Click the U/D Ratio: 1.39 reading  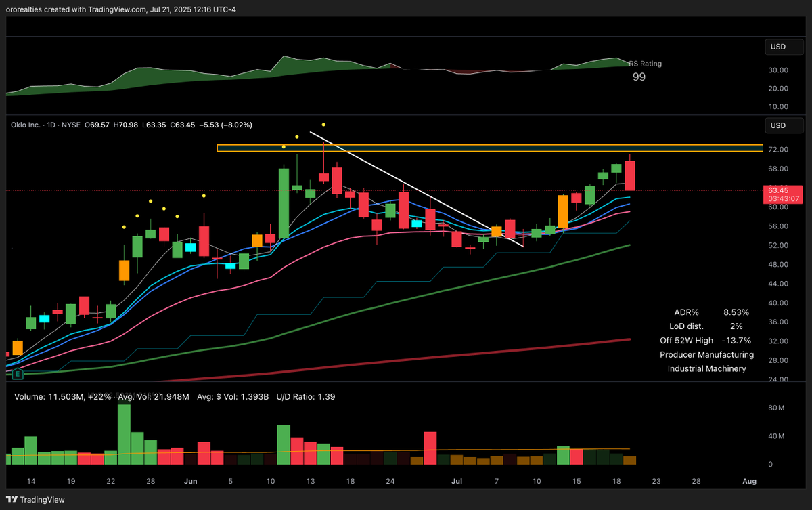coord(306,397)
